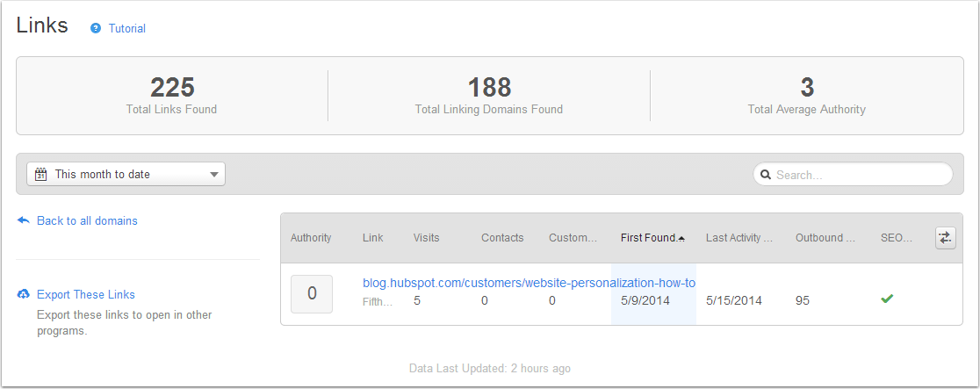Click the calendar icon in date selector
The image size is (980, 389).
pyautogui.click(x=40, y=174)
